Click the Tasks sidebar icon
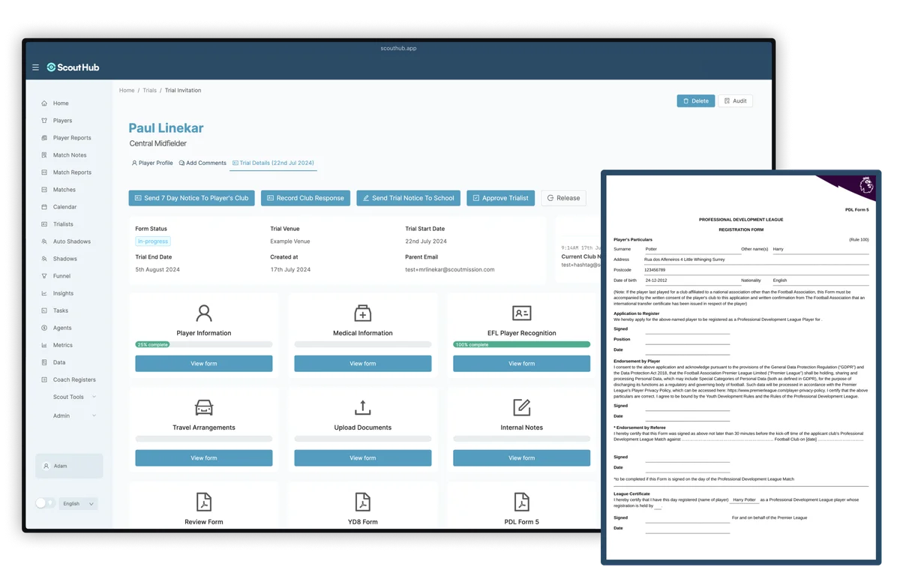This screenshot has width=900, height=588. pos(44,310)
